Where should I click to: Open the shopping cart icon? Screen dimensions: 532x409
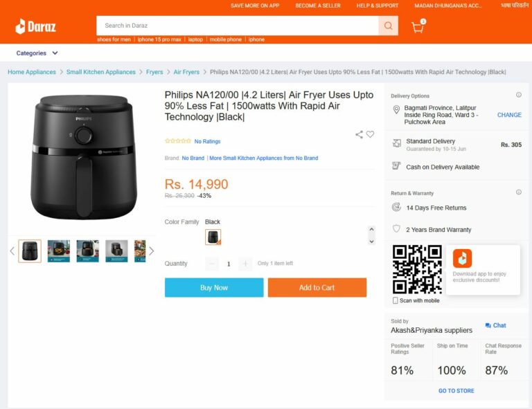click(x=418, y=27)
